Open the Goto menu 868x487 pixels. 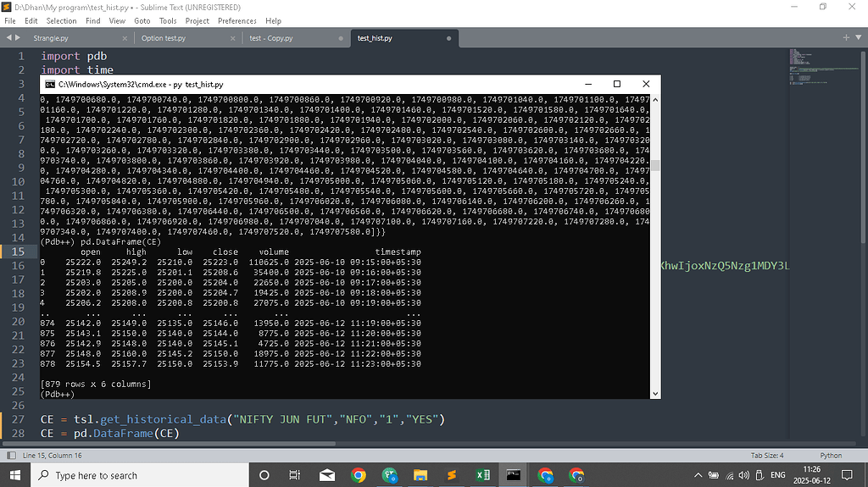tap(142, 20)
